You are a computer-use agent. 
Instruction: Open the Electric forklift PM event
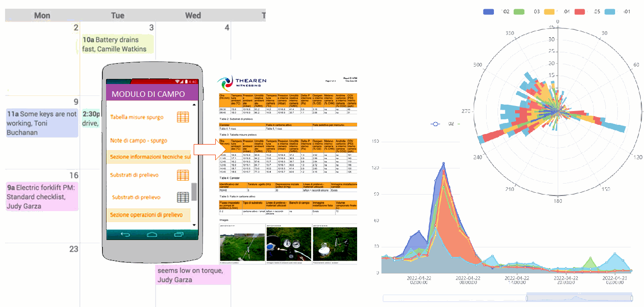point(42,197)
